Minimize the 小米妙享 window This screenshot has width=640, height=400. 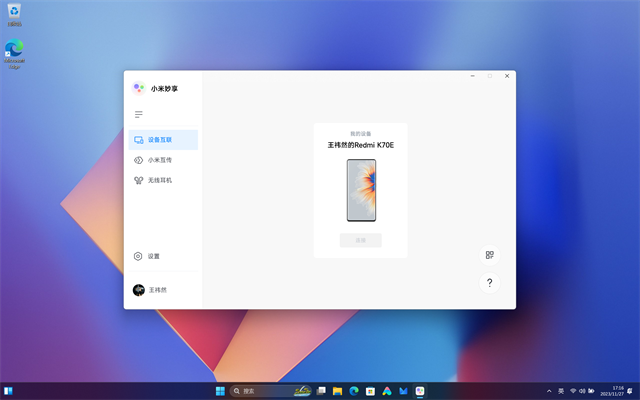pos(473,76)
